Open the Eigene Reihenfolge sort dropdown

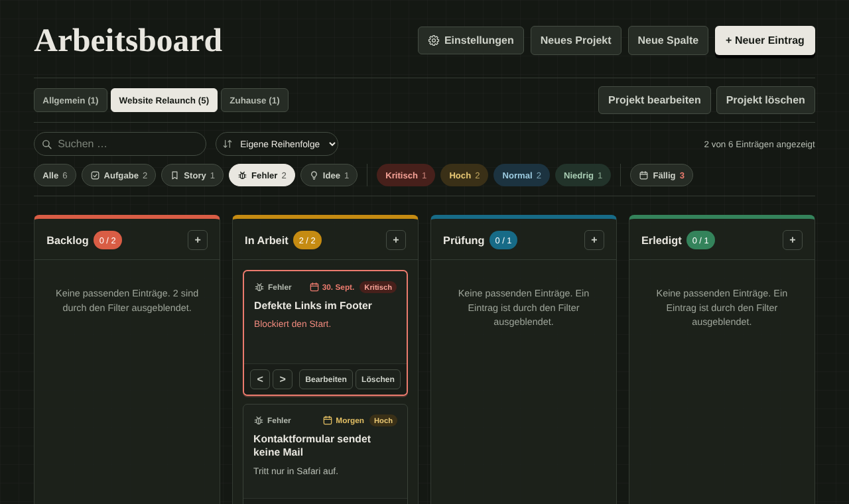coord(277,144)
